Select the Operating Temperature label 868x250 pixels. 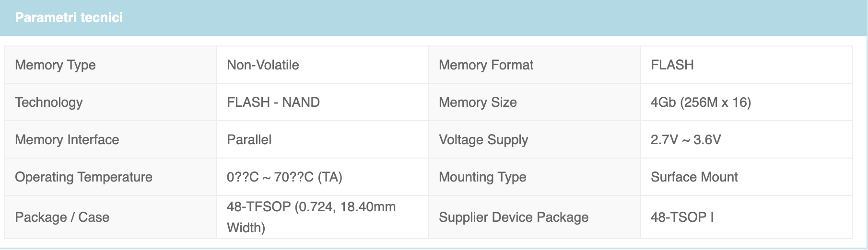(x=83, y=177)
